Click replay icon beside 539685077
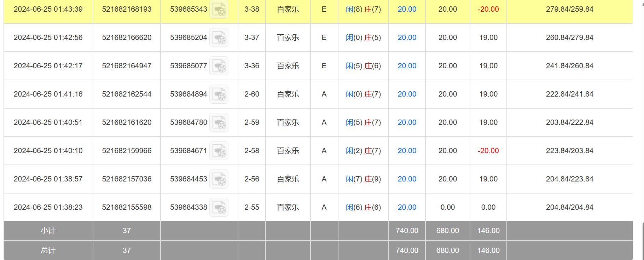This screenshot has width=644, height=260. coord(219,66)
